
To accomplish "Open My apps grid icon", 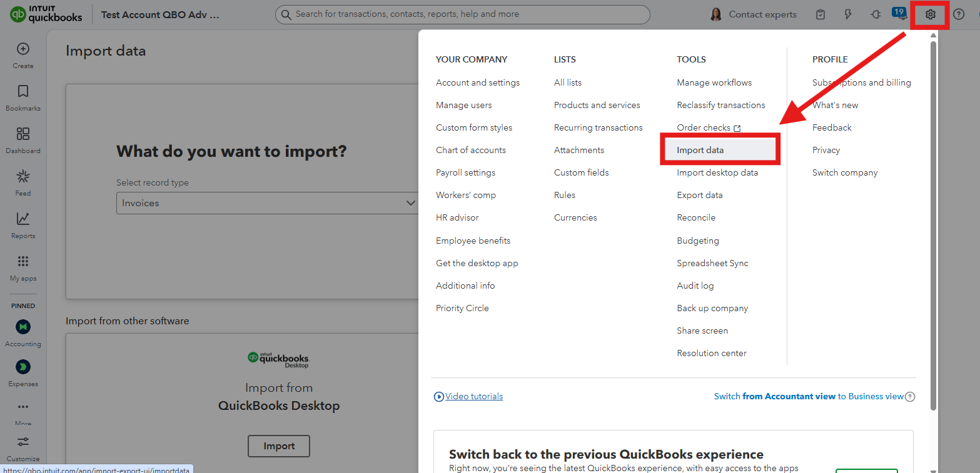I will coord(23,261).
